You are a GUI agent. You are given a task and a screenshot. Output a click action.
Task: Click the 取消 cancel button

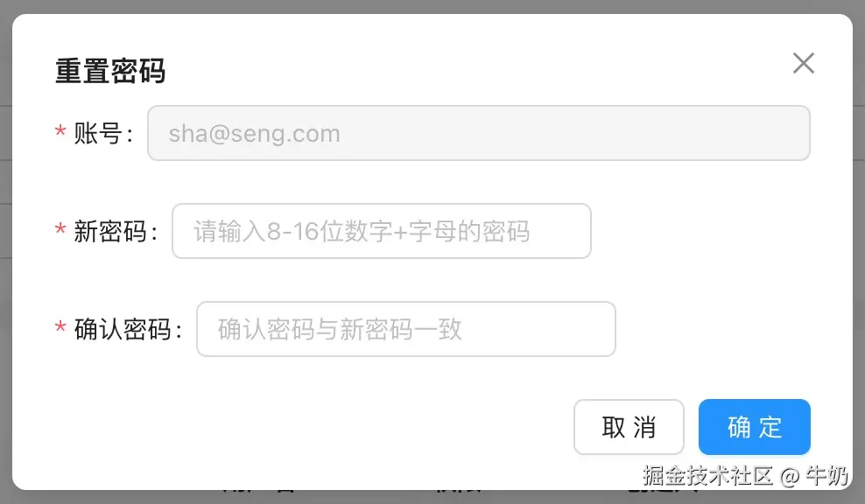tap(629, 427)
